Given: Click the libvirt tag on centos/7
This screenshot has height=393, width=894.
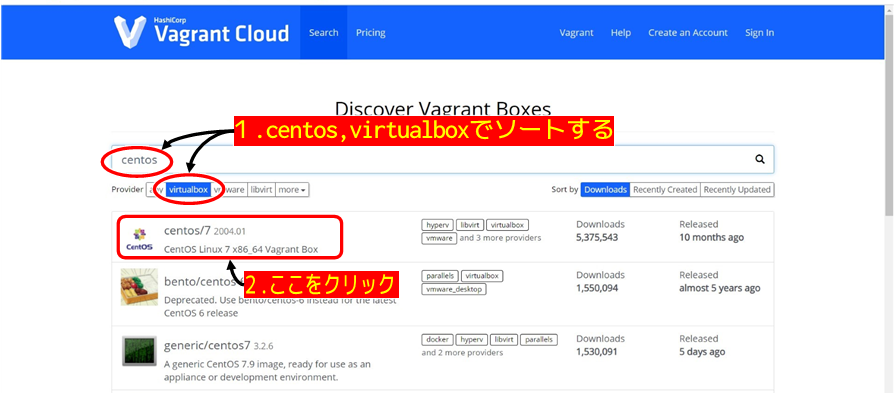Looking at the screenshot, I should coord(469,225).
